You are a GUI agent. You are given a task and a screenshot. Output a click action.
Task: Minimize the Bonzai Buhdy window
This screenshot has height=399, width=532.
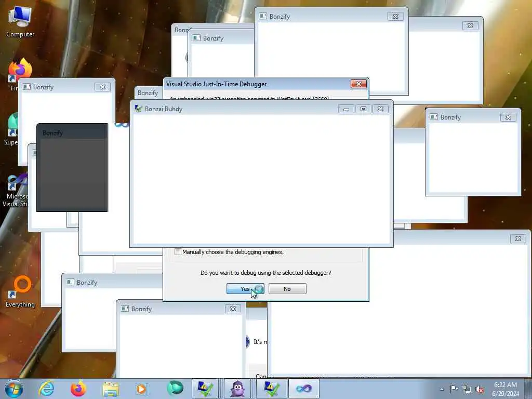point(346,109)
